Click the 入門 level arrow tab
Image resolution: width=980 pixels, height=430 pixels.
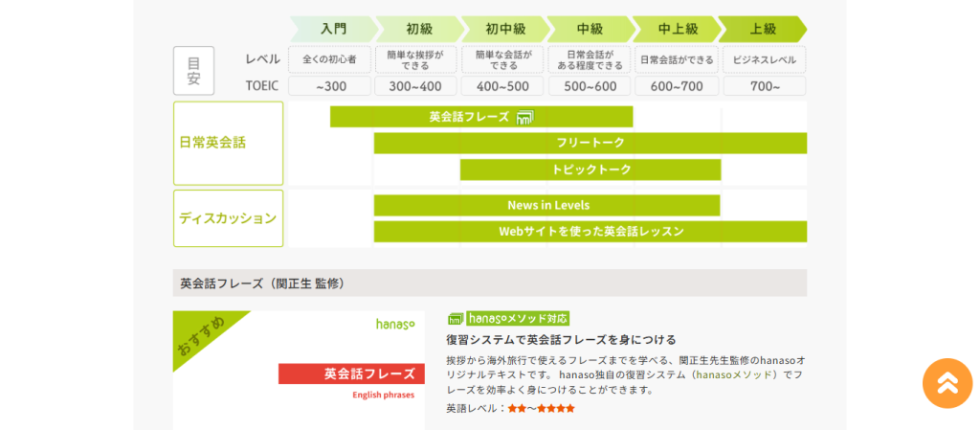pyautogui.click(x=334, y=29)
